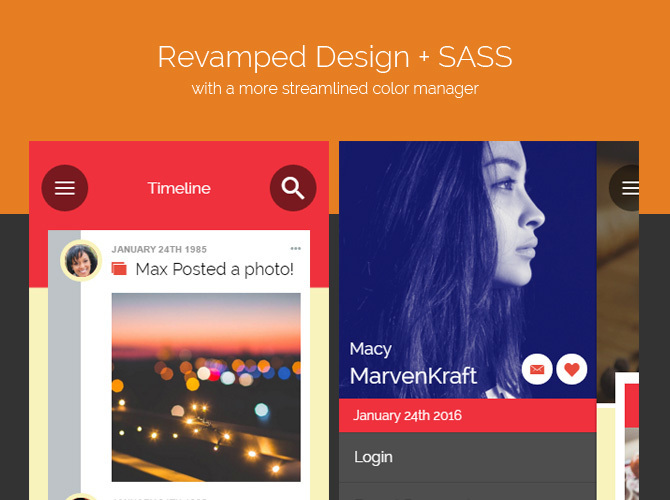The height and width of the screenshot is (500, 670).
Task: Tap the heart favorite icon
Action: [572, 369]
